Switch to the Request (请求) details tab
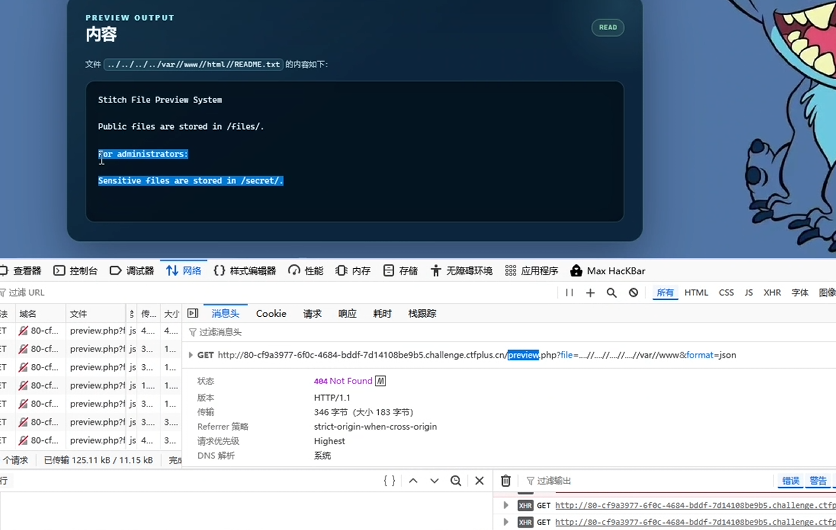This screenshot has height=530, width=836. tap(312, 314)
